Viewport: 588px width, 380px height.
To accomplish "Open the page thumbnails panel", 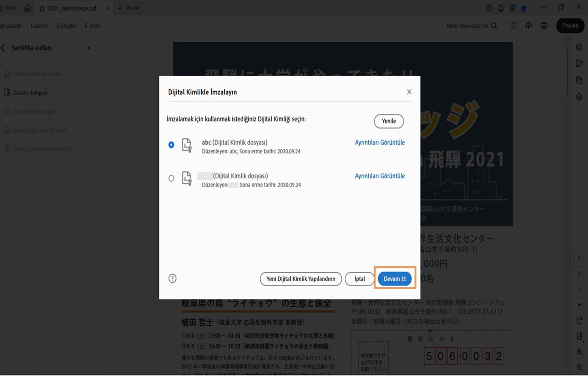I will 578,80.
